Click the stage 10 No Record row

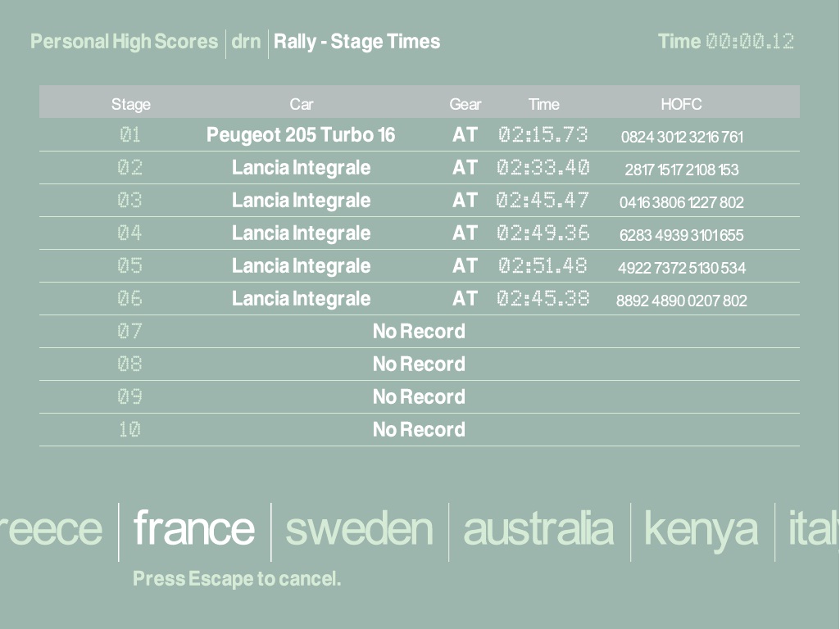(x=419, y=430)
